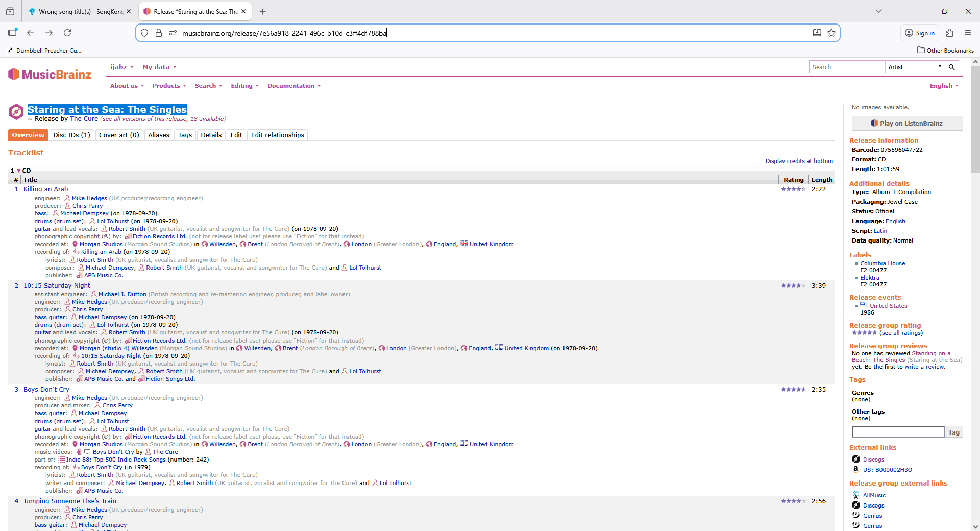Reload the current page
This screenshot has width=980, height=531.
tap(67, 33)
